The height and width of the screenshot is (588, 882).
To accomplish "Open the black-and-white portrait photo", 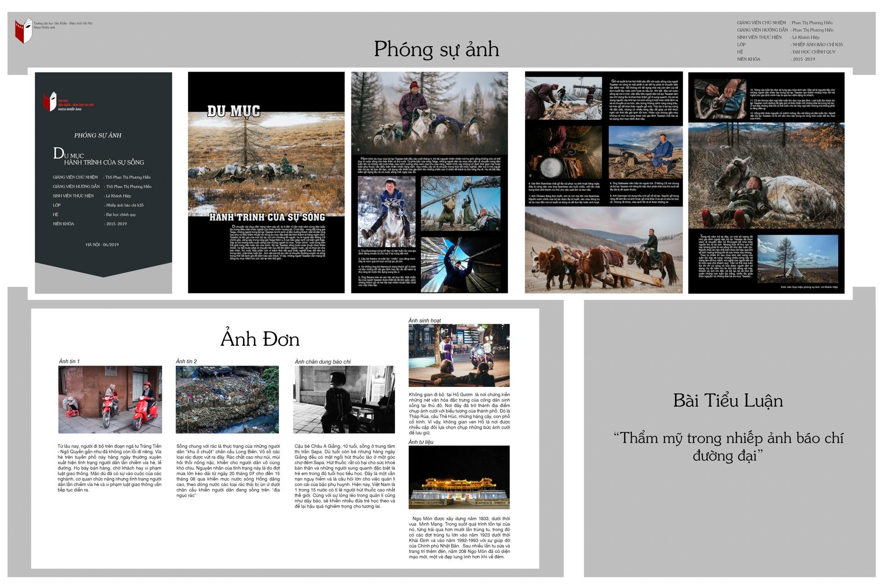I will tap(344, 399).
